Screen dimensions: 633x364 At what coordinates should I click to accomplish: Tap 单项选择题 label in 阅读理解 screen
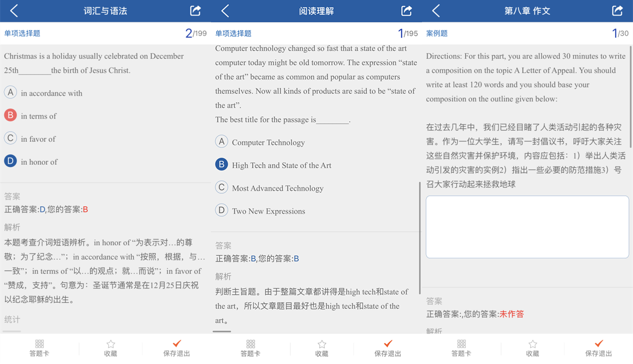coord(233,33)
